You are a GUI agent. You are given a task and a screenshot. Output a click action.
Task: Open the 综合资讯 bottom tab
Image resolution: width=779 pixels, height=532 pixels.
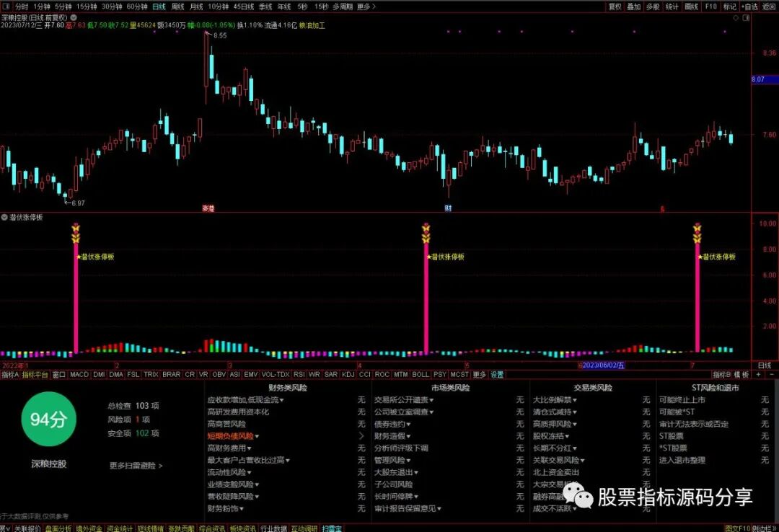point(211,528)
